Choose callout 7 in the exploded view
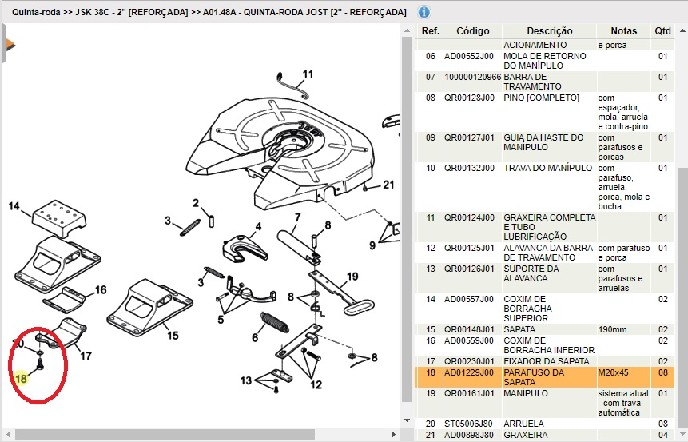The height and width of the screenshot is (442, 688). coord(297,217)
